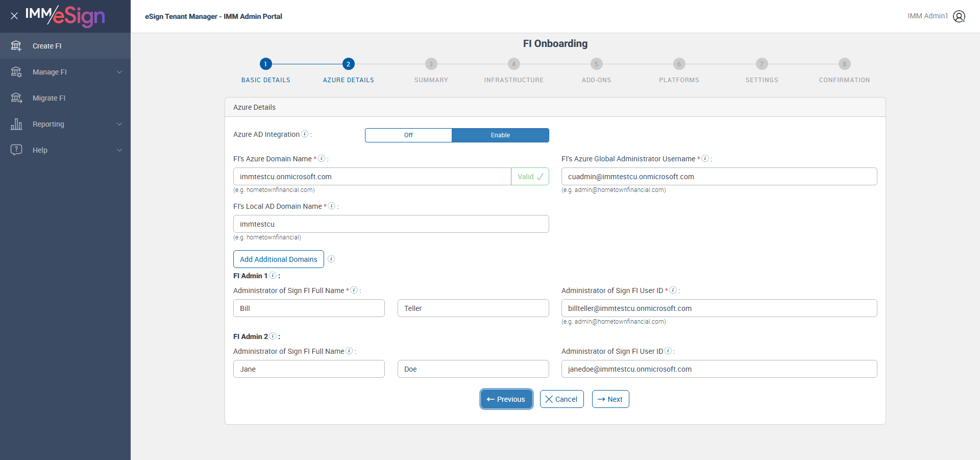Click the Create FI bank icon
Viewport: 980px width, 460px height.
click(x=16, y=46)
